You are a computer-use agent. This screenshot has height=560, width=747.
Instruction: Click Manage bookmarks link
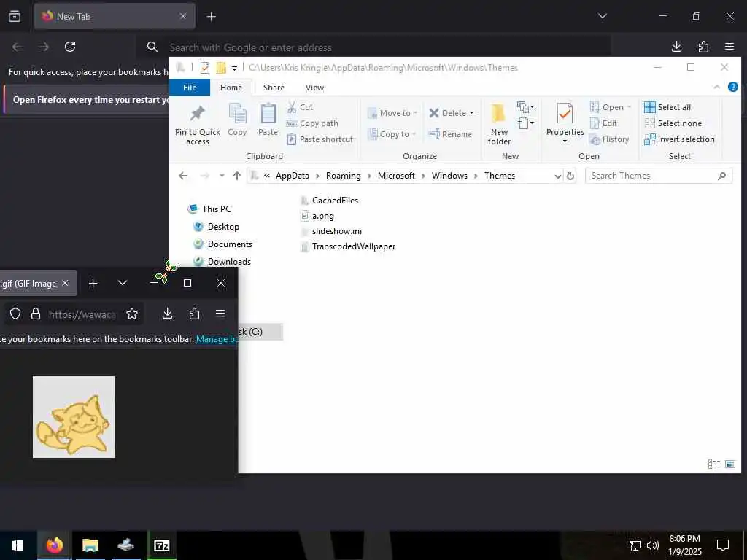pos(217,339)
